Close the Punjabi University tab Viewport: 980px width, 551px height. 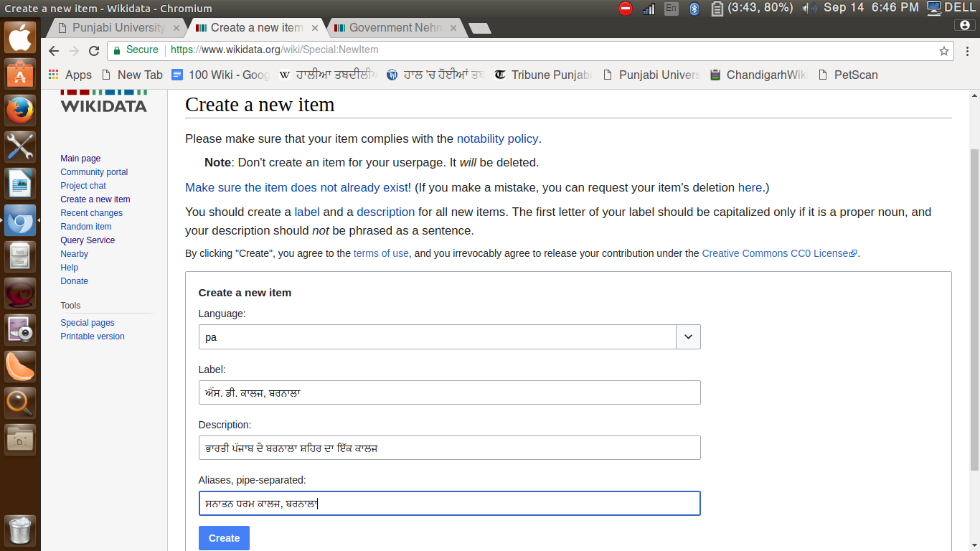pos(176,28)
